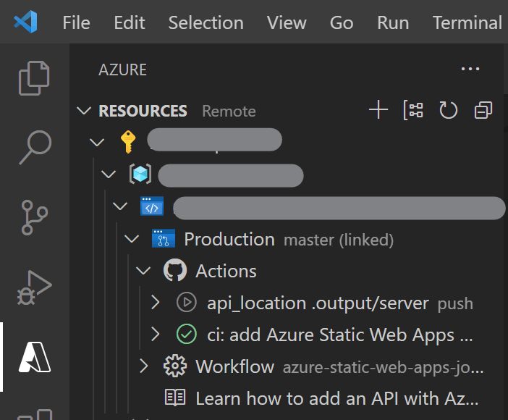
Task: Click the green success check icon
Action: click(187, 334)
